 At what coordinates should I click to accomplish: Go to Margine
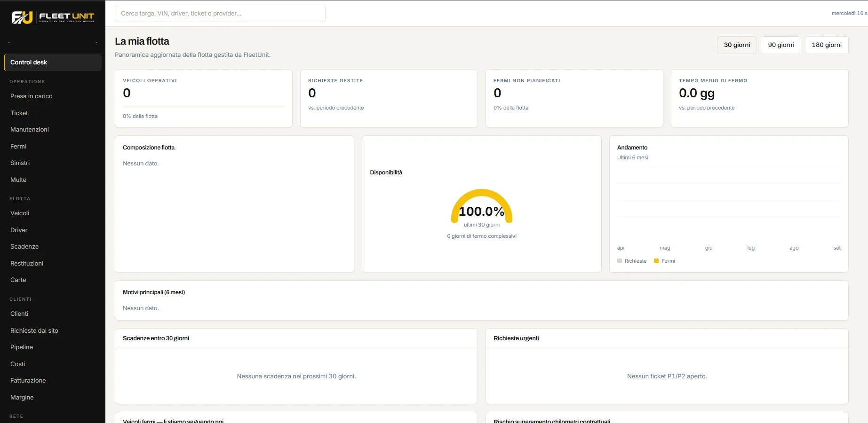[53, 397]
